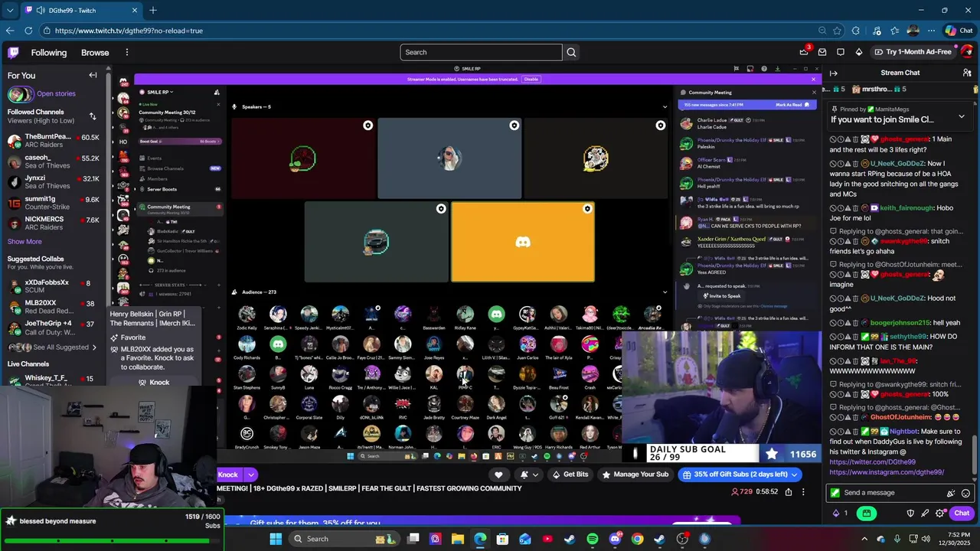
Task: Go to the Following tab
Action: (x=49, y=52)
